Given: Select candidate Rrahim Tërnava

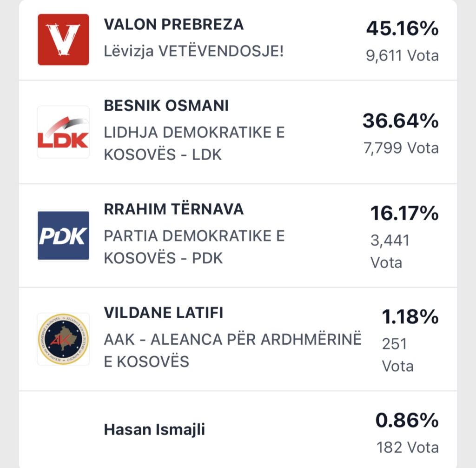Looking at the screenshot, I should point(173,209).
